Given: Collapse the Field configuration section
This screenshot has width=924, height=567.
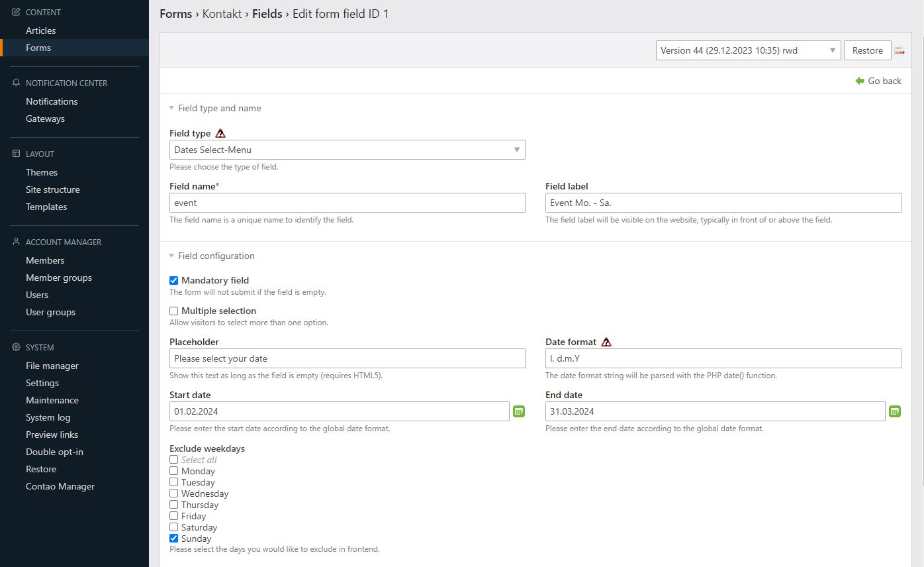Looking at the screenshot, I should pos(212,256).
